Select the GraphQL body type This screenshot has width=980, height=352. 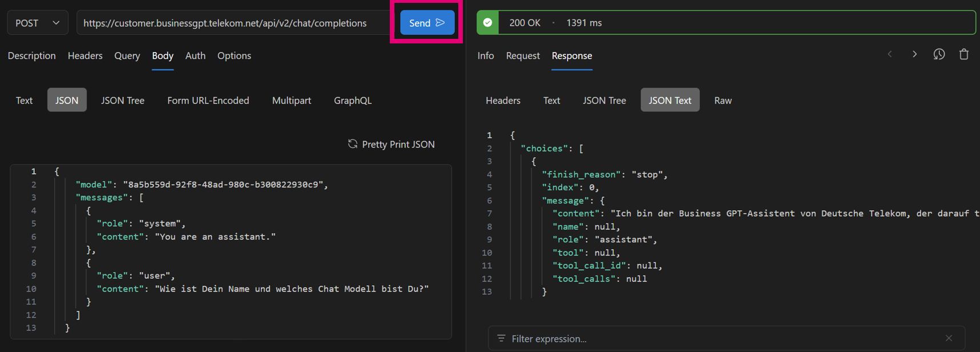coord(352,100)
